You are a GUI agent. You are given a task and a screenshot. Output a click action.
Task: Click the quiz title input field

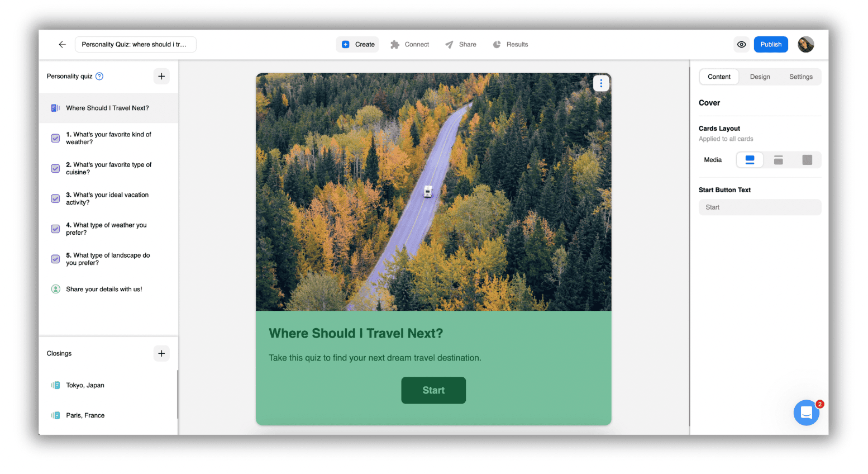click(135, 44)
